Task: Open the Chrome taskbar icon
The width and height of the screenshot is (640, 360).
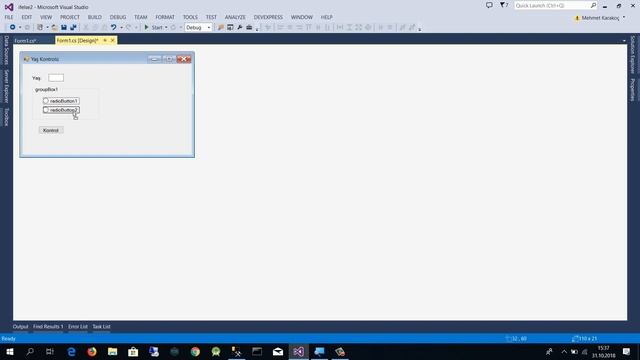Action: click(195, 351)
